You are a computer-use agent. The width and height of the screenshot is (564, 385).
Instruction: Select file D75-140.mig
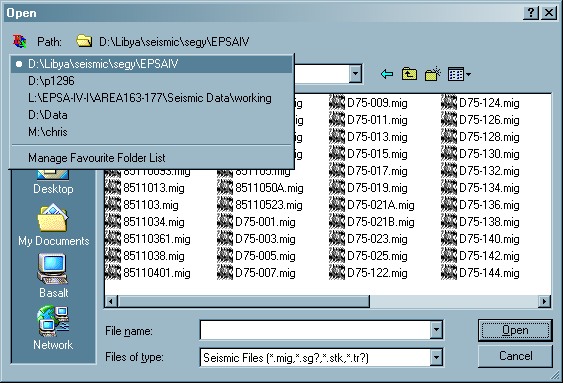(x=480, y=239)
